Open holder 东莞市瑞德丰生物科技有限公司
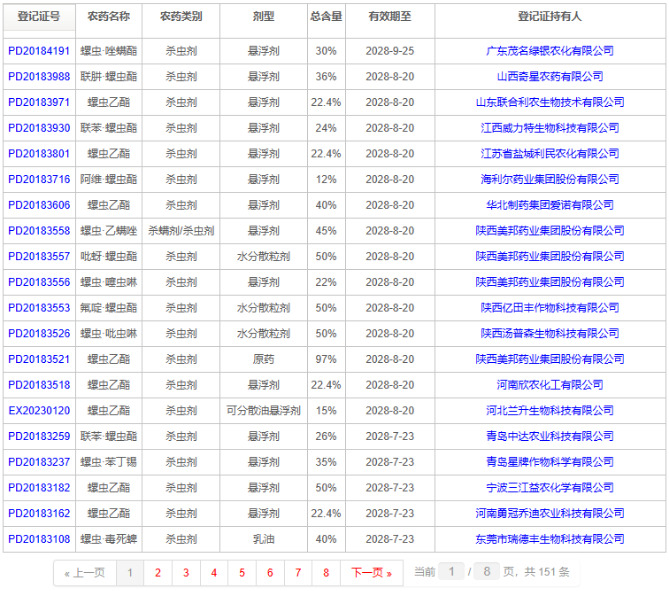The height and width of the screenshot is (591, 669). 550,539
